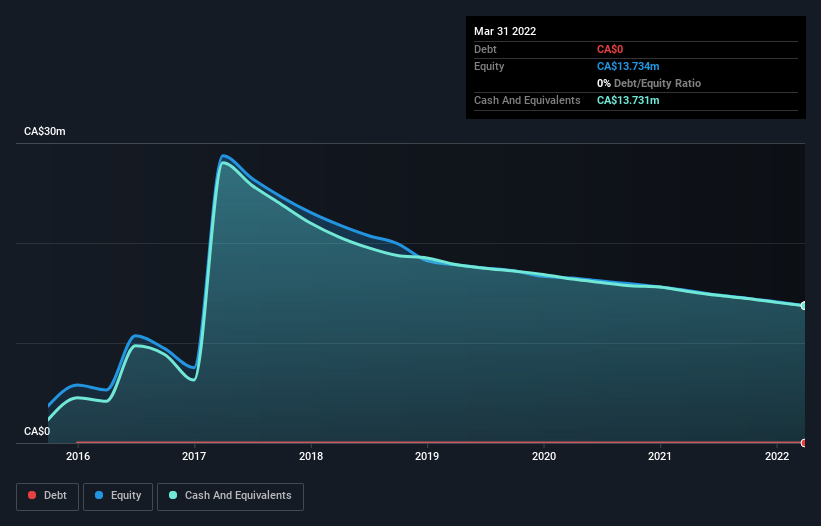
Task: Click the Mar 31 2022 tooltip date
Action: (505, 31)
